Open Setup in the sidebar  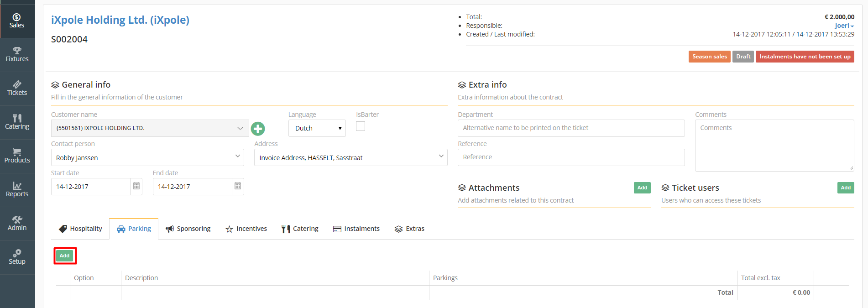17,257
